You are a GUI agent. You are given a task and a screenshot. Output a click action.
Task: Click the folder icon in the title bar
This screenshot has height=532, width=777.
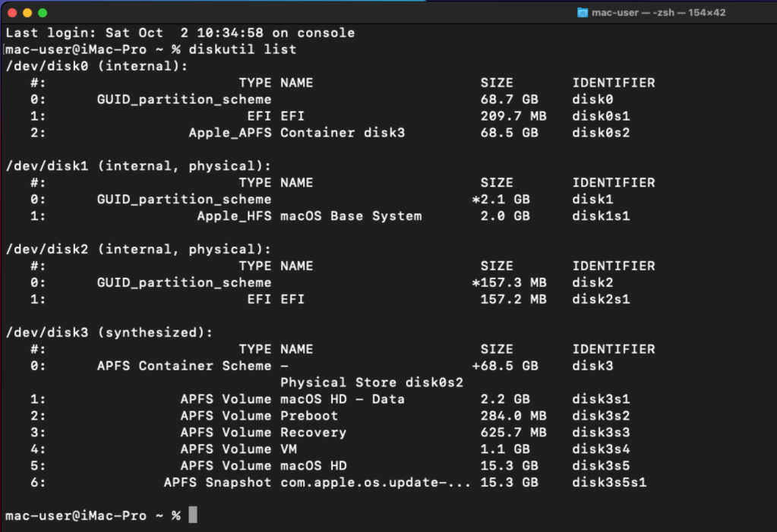(x=583, y=13)
